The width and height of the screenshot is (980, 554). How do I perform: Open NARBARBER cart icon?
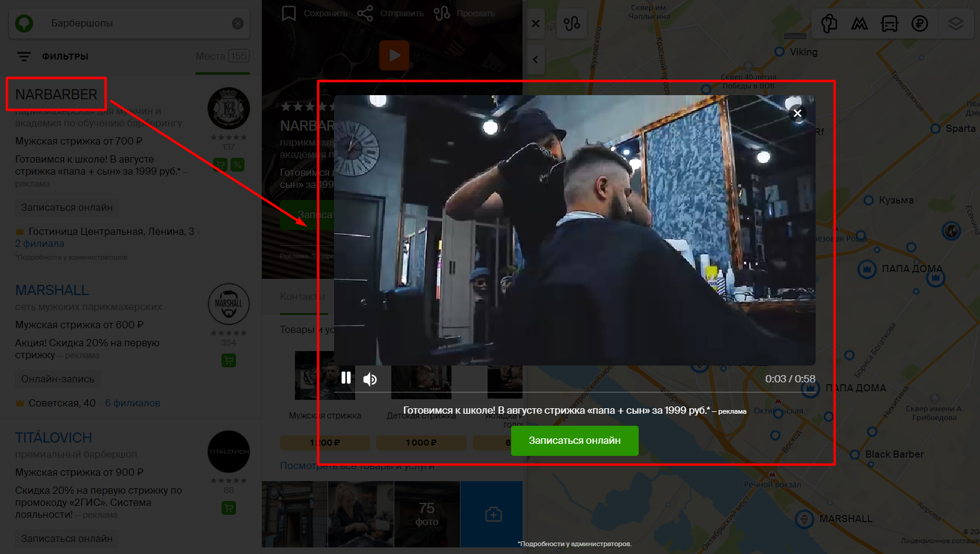click(x=220, y=164)
